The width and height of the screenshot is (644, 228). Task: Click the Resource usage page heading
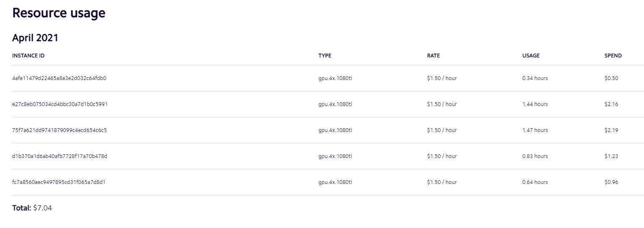(59, 13)
